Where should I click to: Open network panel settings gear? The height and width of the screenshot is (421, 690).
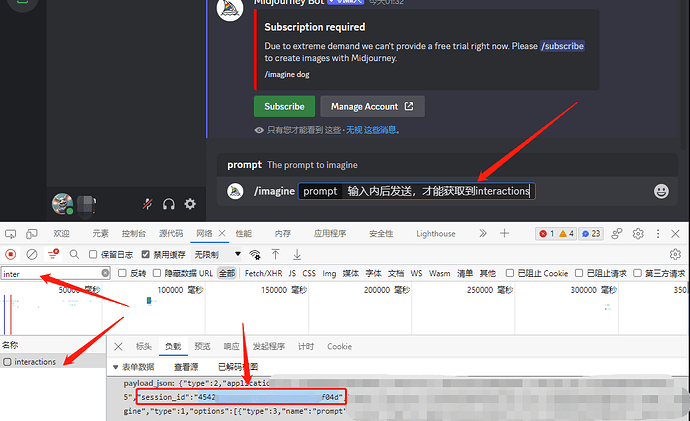tap(675, 254)
